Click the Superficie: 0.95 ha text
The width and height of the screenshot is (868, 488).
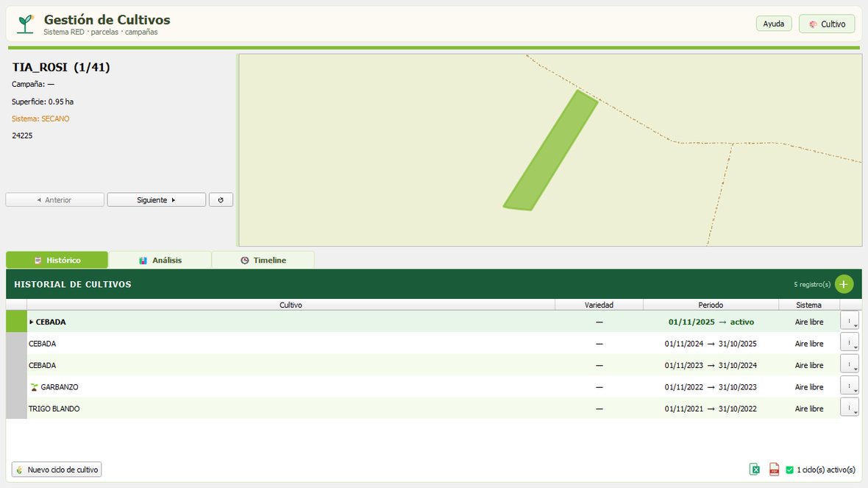pyautogui.click(x=43, y=102)
